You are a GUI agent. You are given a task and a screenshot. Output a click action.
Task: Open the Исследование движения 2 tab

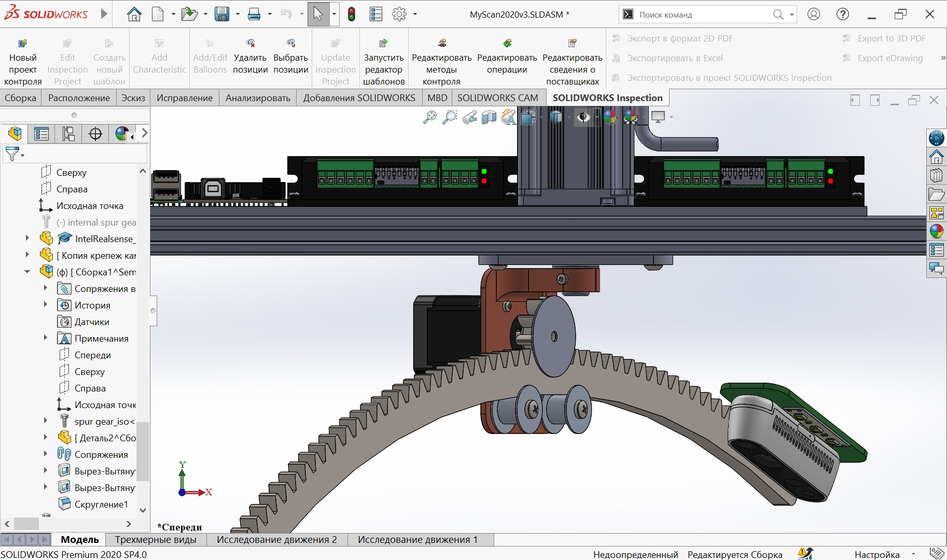pos(276,540)
